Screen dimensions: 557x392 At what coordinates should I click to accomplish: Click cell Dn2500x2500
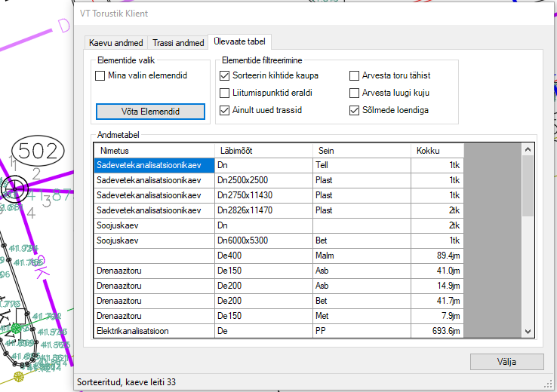263,180
